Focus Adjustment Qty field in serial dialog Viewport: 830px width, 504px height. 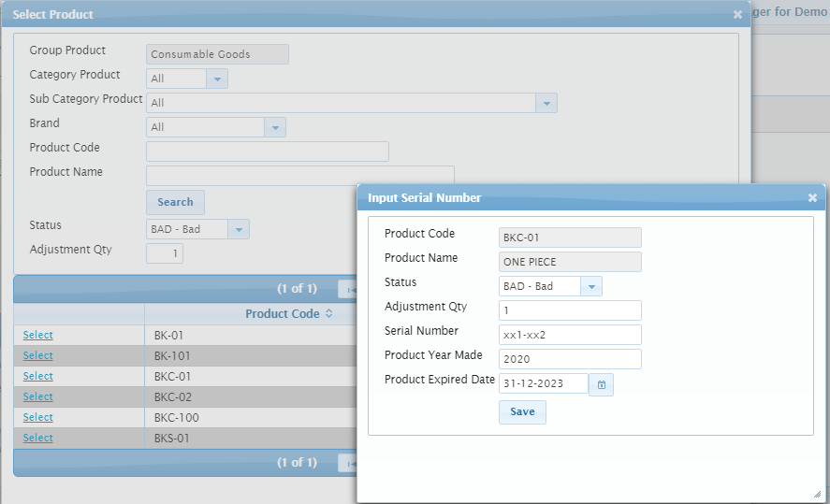(x=570, y=310)
